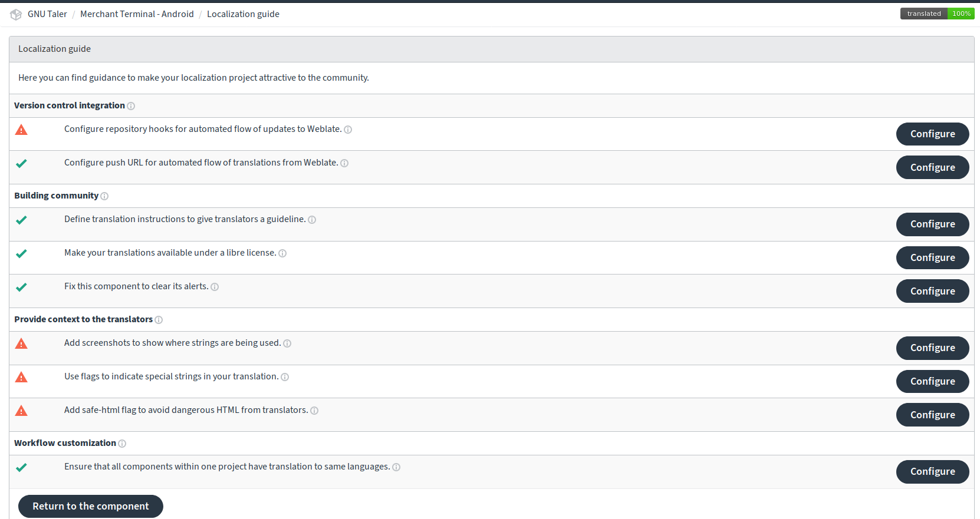Viewport: 980px width, 519px height.
Task: Click info icon next to Building community
Action: coord(104,196)
